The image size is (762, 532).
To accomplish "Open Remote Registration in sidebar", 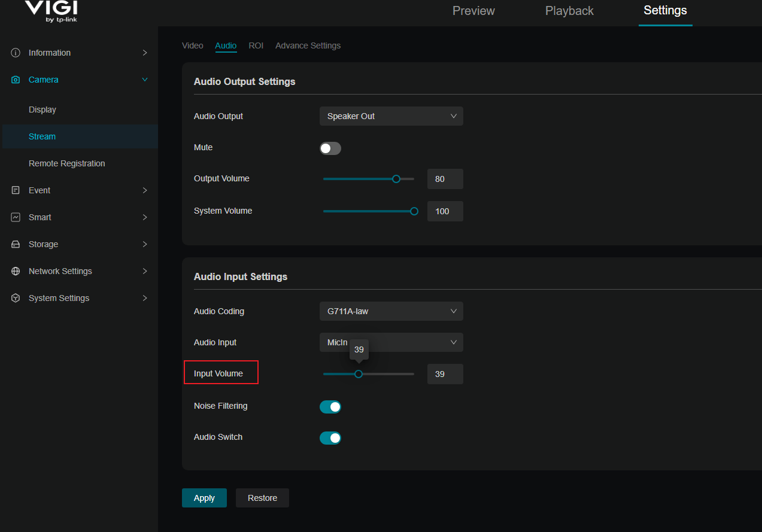I will coord(67,163).
